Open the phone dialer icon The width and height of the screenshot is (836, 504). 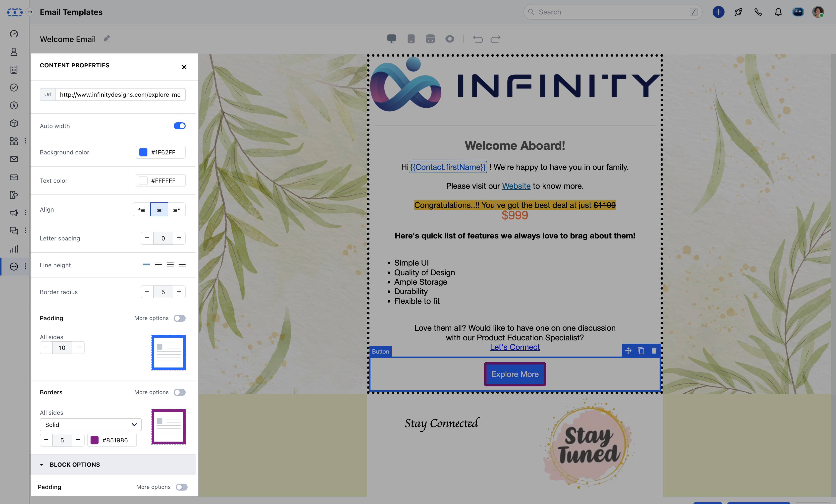click(x=758, y=12)
